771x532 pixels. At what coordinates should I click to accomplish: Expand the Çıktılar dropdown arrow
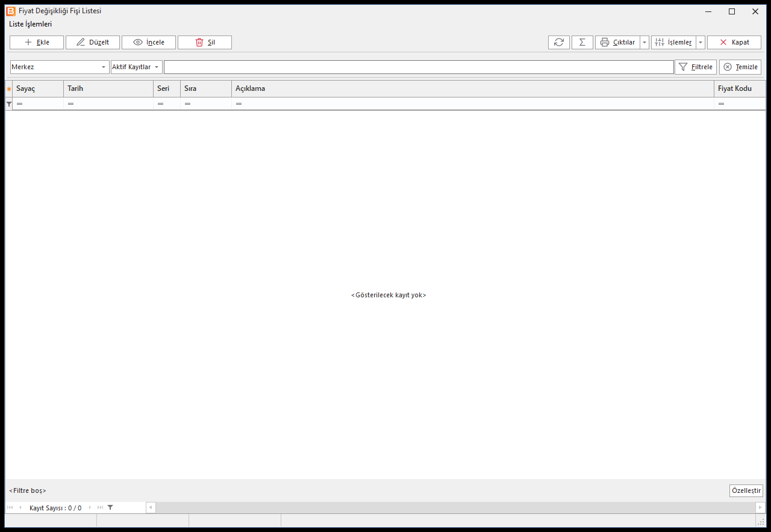point(645,42)
